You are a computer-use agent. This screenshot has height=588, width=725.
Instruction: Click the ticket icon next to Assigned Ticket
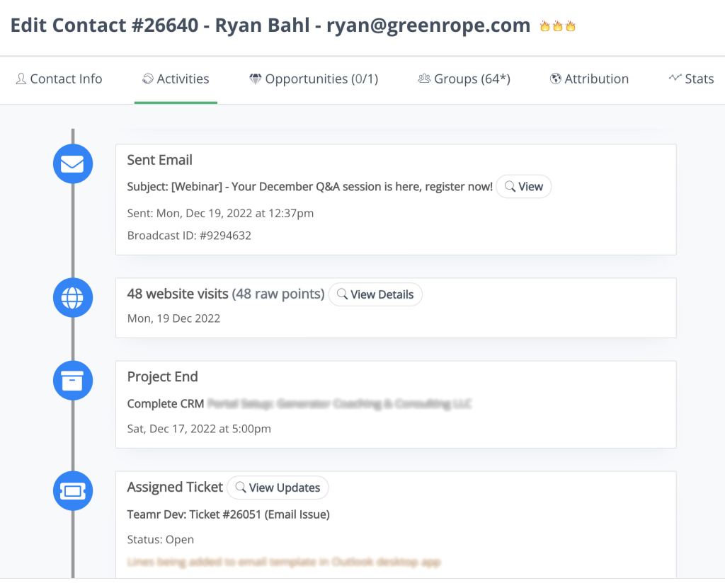pos(73,490)
